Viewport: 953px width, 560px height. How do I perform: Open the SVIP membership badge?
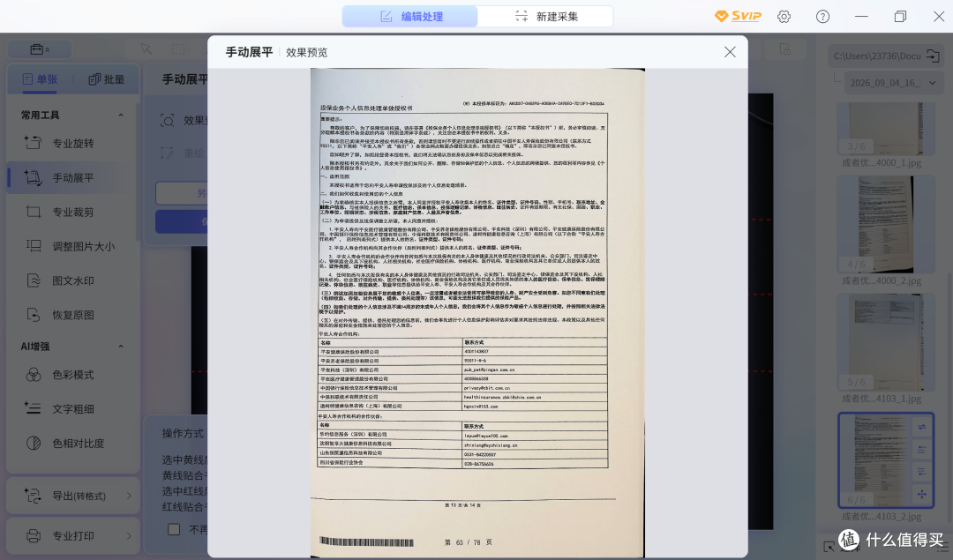coord(737,17)
